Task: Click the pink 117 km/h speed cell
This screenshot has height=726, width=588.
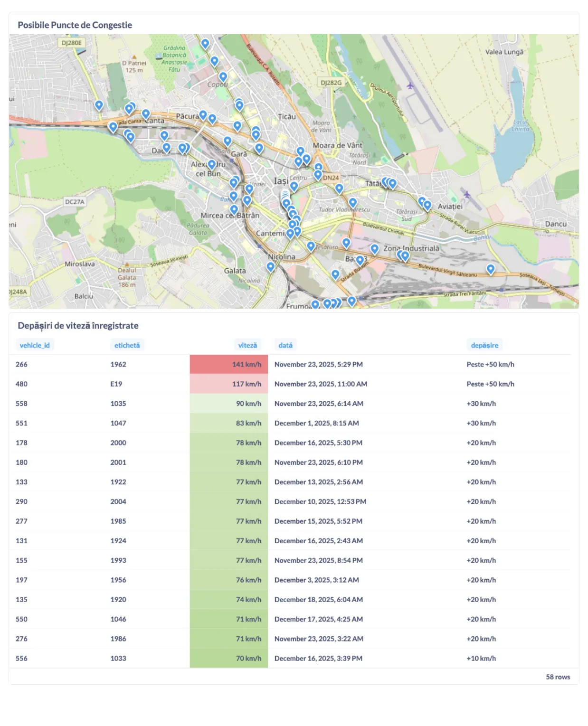Action: [229, 384]
